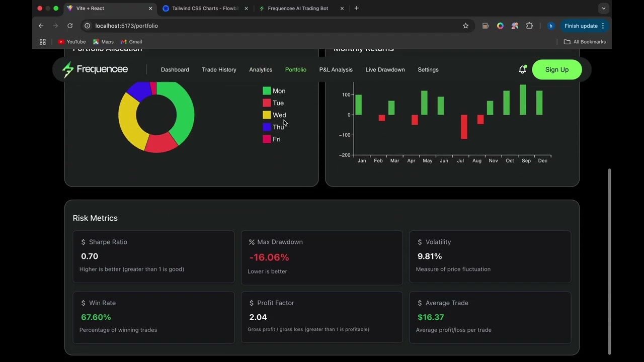Click the '-16.06%' Max Drawdown value
Screen dimensions: 644x362
coord(269,257)
